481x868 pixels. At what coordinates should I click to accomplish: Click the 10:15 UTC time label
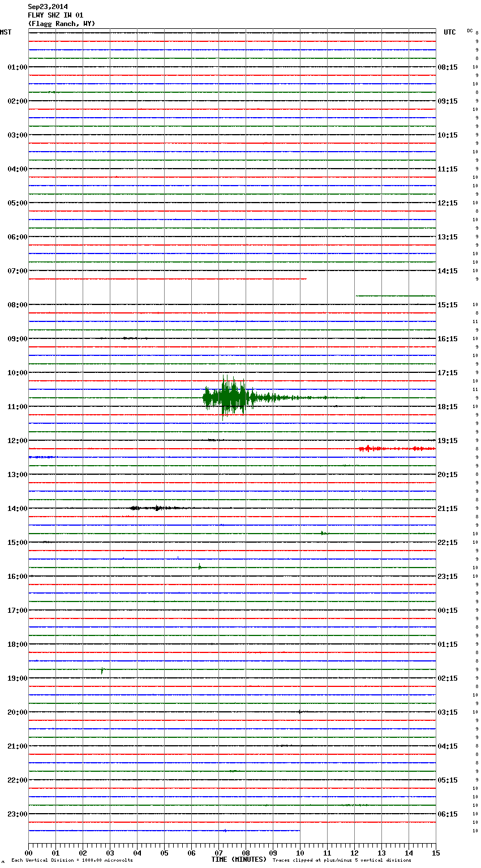[x=448, y=135]
